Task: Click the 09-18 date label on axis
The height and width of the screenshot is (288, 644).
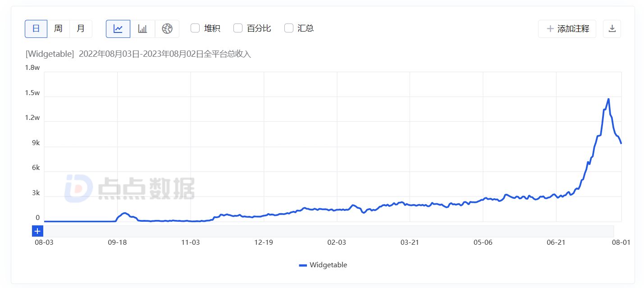Action: pyautogui.click(x=117, y=242)
